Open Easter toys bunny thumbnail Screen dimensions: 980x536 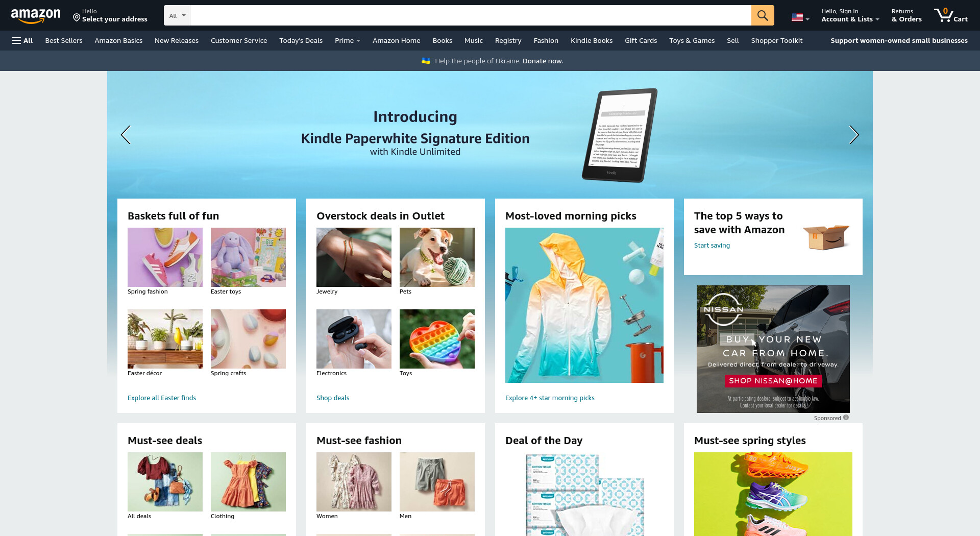tap(248, 257)
